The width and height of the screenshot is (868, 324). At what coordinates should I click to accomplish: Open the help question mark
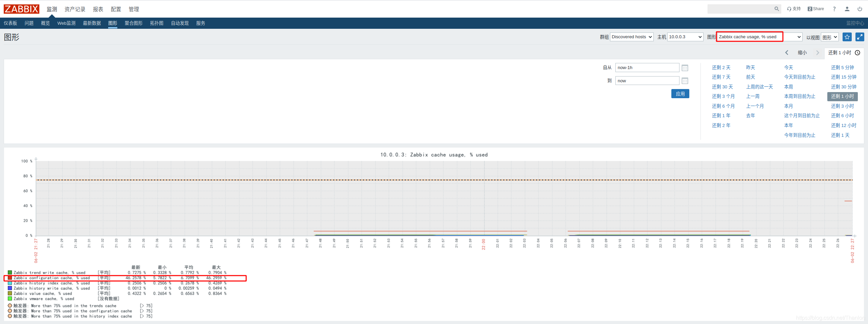click(x=834, y=9)
